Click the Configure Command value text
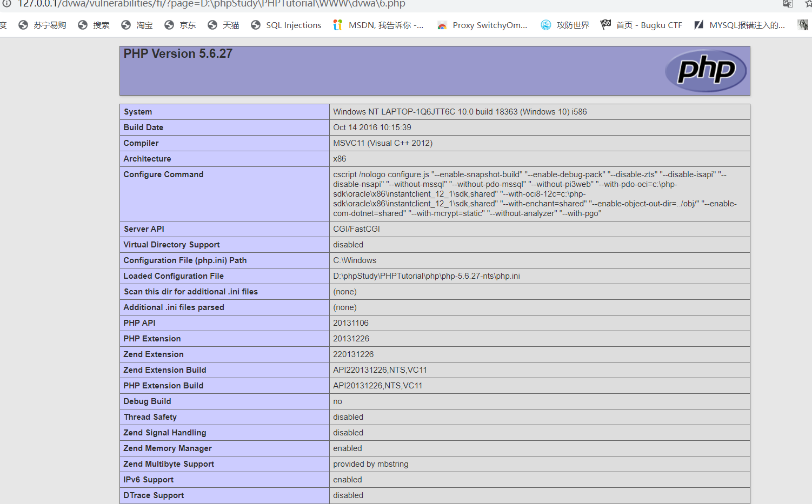This screenshot has width=812, height=504. (x=535, y=194)
